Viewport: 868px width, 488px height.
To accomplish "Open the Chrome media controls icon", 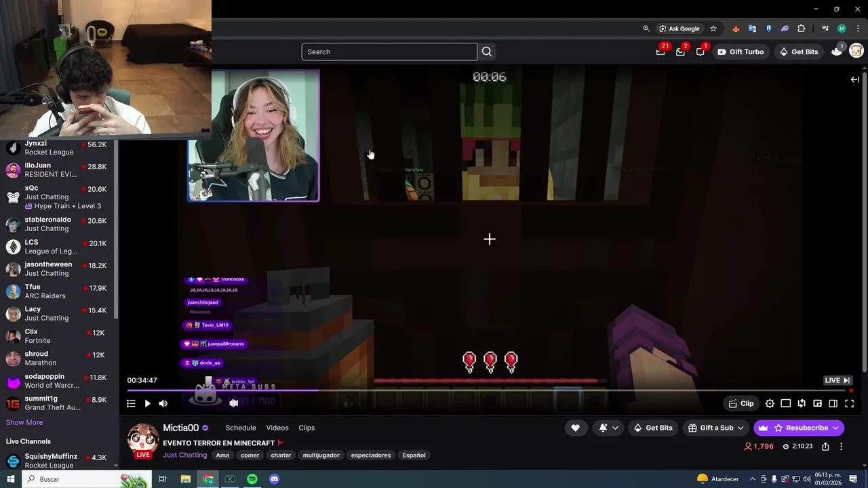I will (x=825, y=28).
